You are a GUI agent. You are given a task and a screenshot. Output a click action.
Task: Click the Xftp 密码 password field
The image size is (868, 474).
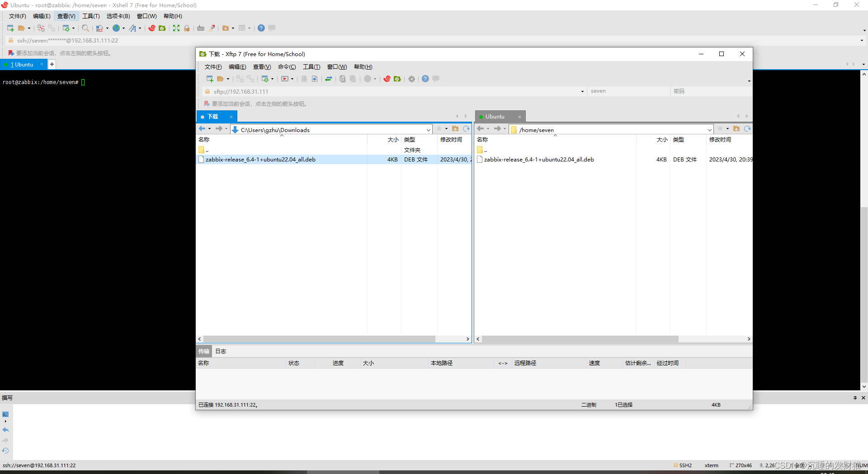point(711,91)
